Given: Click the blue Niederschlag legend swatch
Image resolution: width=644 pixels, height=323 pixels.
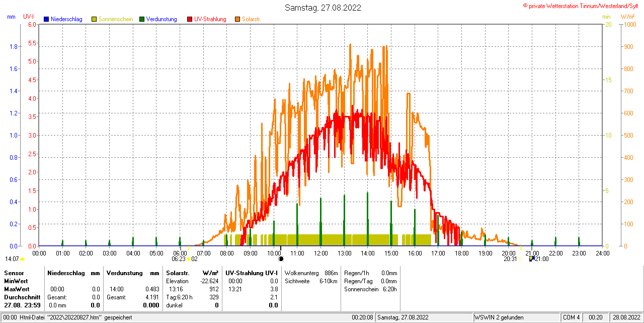Looking at the screenshot, I should tap(46, 19).
